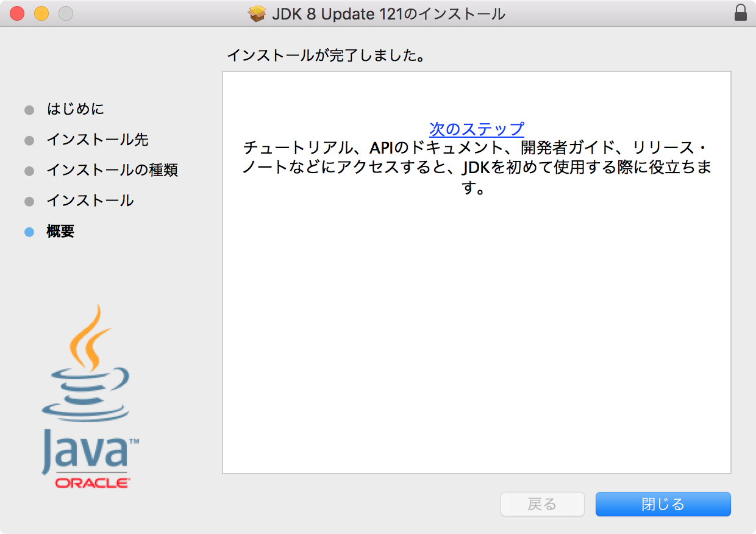Click the disabled 戻る button
Viewport: 756px width, 534px height.
click(x=542, y=504)
